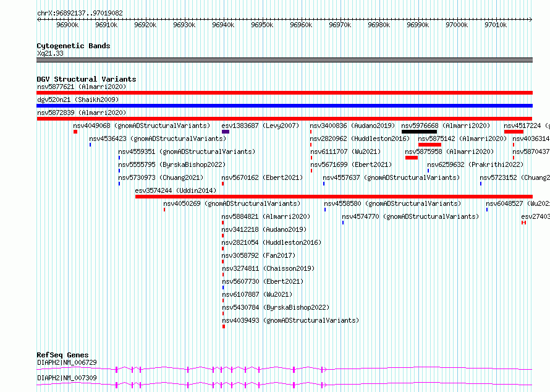This screenshot has height=392, width=550.
Task: Click the nsv5430784 (ByrskaBishop2022) label
Action: pyautogui.click(x=276, y=307)
